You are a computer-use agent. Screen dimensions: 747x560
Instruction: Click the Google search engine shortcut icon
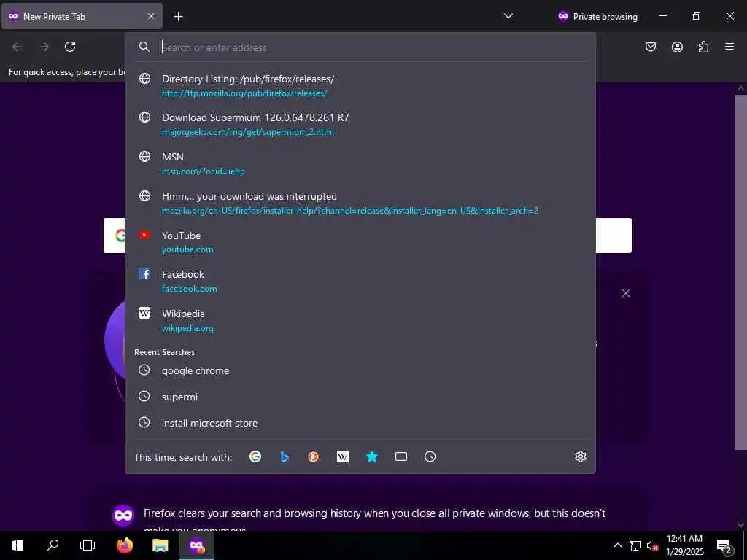coord(255,456)
